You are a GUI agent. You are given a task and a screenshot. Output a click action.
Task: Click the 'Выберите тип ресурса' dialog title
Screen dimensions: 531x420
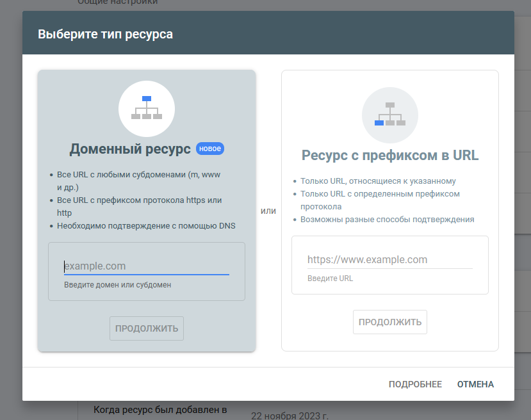(x=105, y=34)
